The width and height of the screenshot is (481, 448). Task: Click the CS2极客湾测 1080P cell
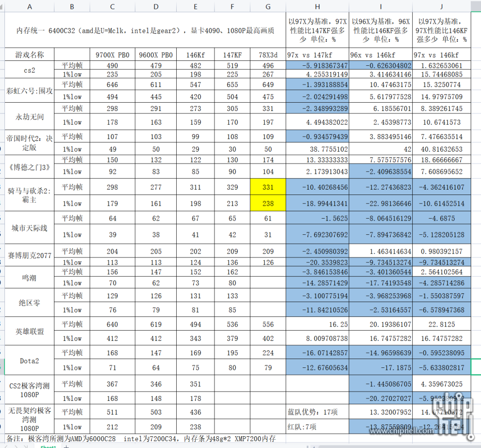29,390
